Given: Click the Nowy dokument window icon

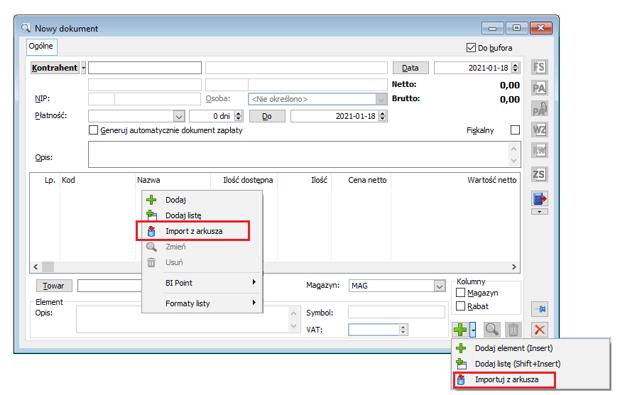Looking at the screenshot, I should (26, 28).
